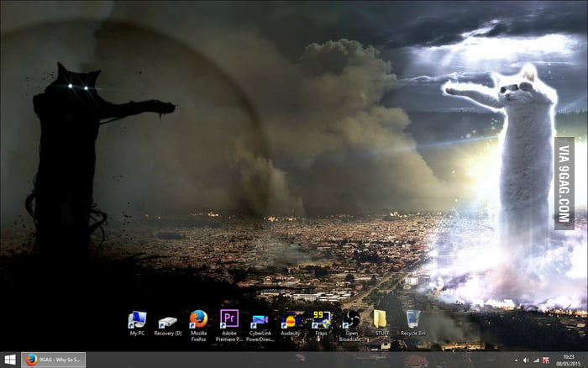Select the Audacity desktop icon
Screen dimensions: 588x368
291,320
